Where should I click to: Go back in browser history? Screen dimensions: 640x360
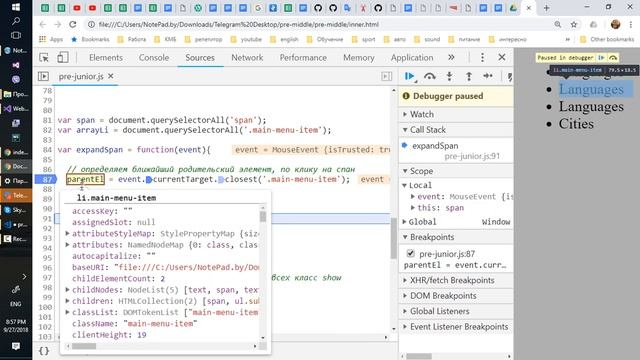tap(42, 24)
